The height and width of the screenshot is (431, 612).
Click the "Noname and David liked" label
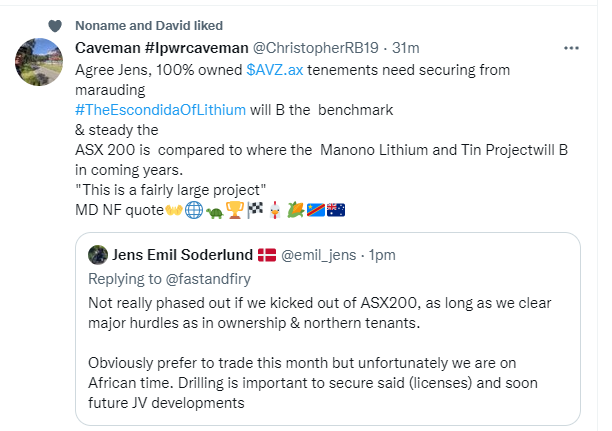[150, 25]
